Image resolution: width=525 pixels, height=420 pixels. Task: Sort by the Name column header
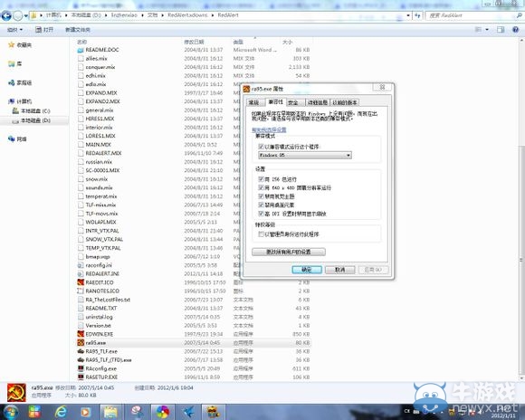(81, 42)
